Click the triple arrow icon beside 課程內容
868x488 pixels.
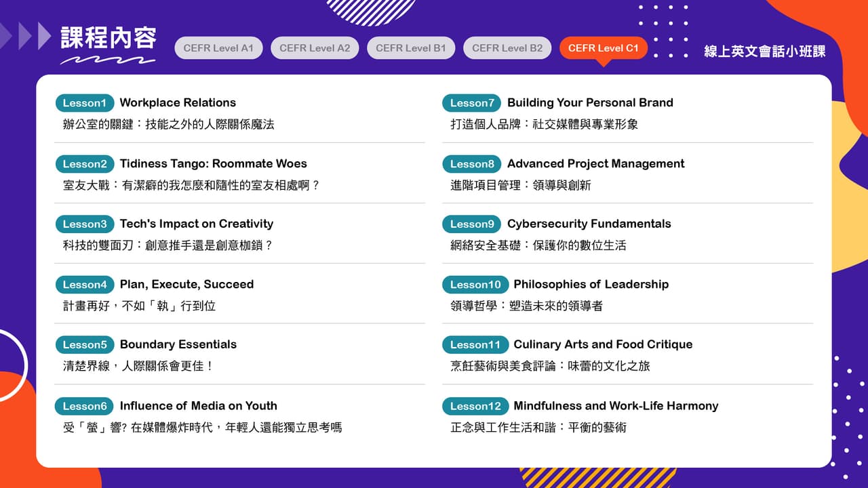click(x=26, y=36)
